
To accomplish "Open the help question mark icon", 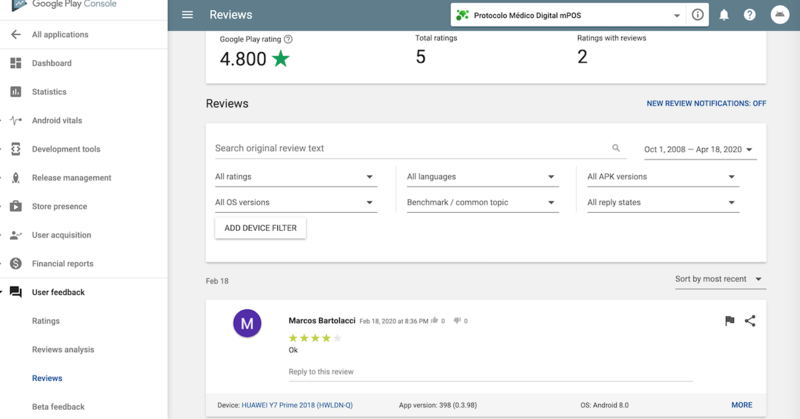I will tap(749, 15).
